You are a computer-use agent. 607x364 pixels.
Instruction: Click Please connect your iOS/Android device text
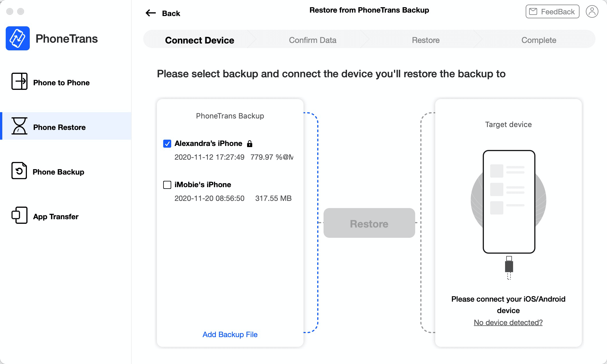pos(508,305)
